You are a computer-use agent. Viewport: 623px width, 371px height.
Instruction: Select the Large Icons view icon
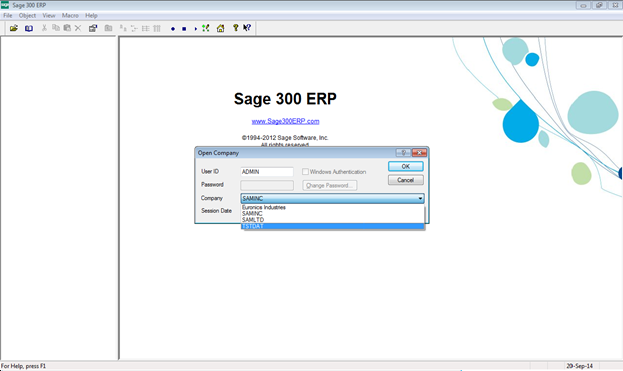click(x=123, y=28)
